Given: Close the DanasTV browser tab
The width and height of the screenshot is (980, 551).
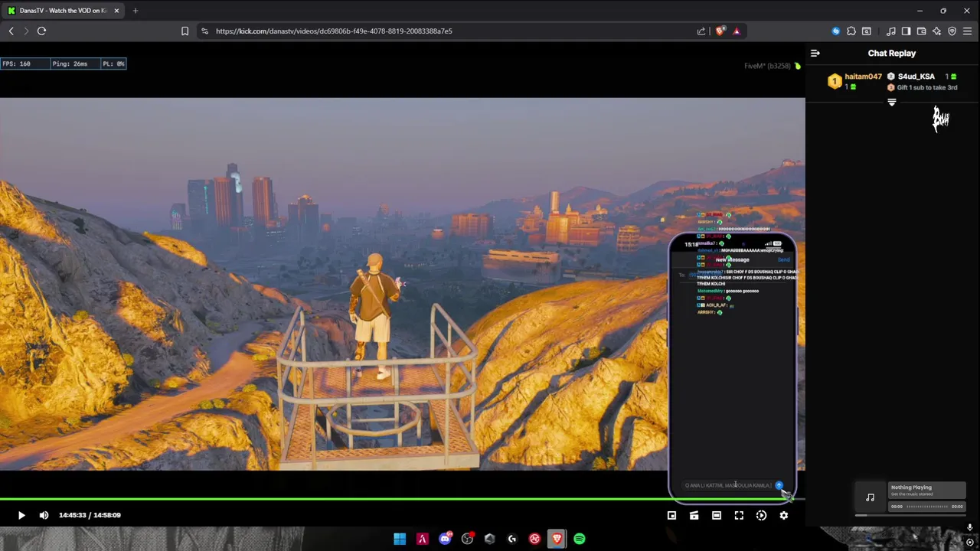Looking at the screenshot, I should pyautogui.click(x=116, y=11).
